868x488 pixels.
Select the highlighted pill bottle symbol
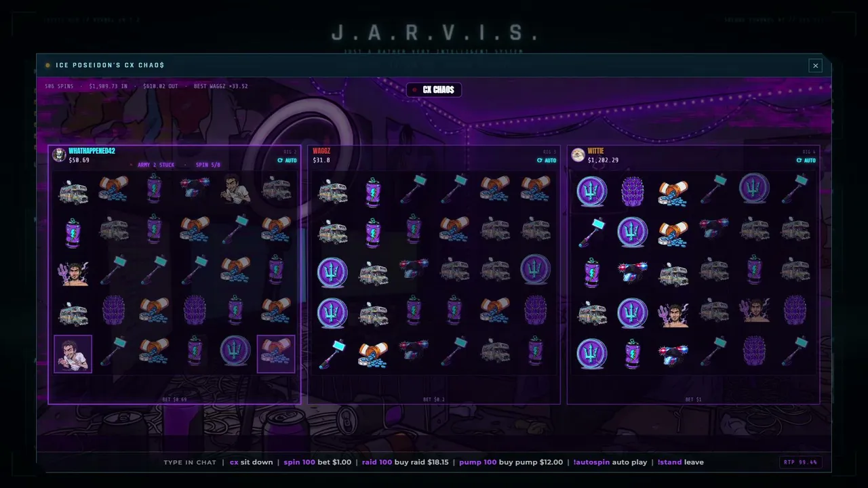[276, 354]
